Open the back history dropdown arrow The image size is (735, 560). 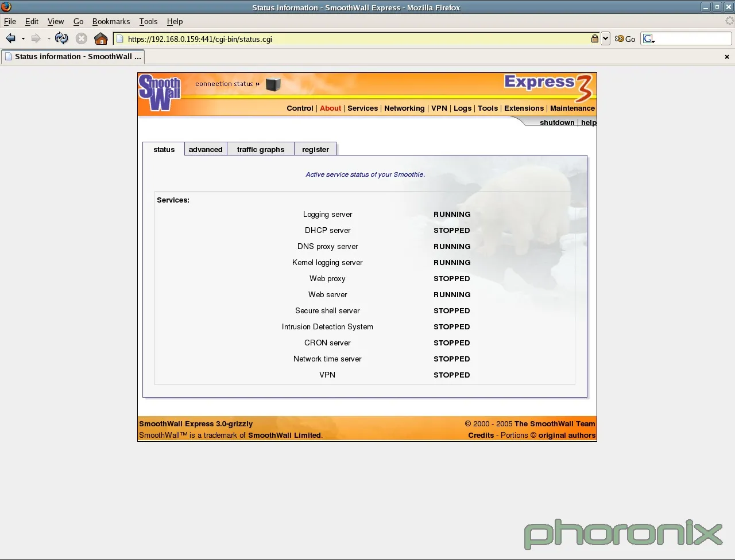point(23,39)
